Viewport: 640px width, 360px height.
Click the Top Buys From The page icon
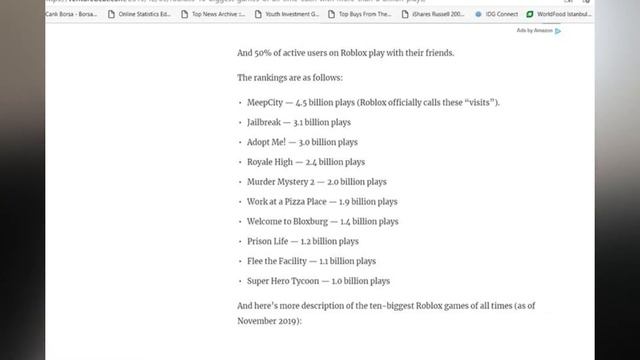(331, 14)
